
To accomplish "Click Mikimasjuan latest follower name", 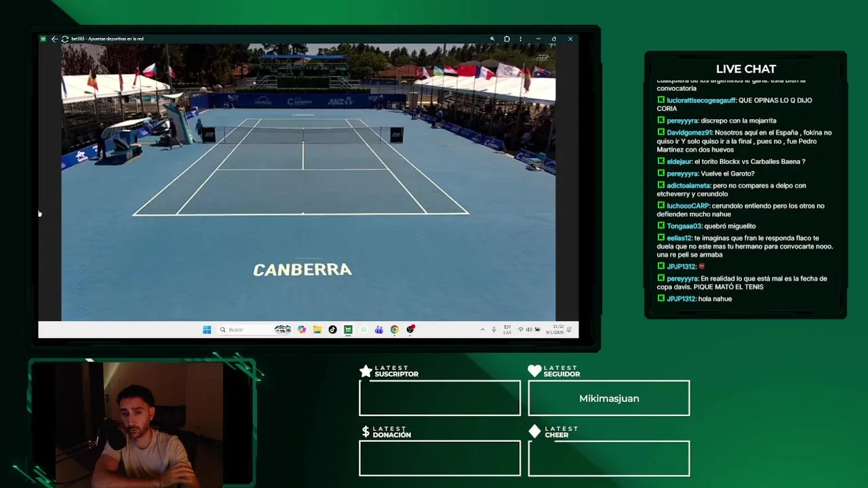I will pos(609,399).
